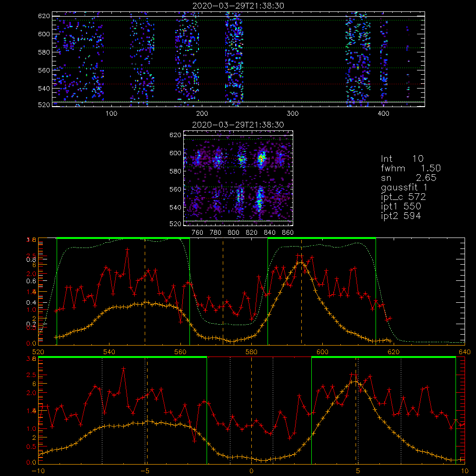
Task: Select the 'gaussfit 1' parameter text
Action: click(404, 187)
